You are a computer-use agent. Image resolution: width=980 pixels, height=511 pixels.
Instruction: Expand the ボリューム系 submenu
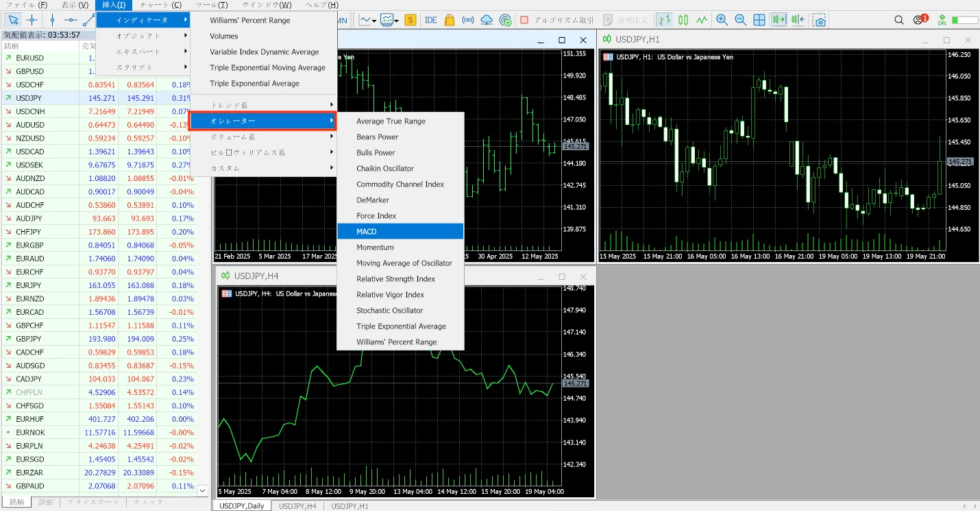coord(263,136)
